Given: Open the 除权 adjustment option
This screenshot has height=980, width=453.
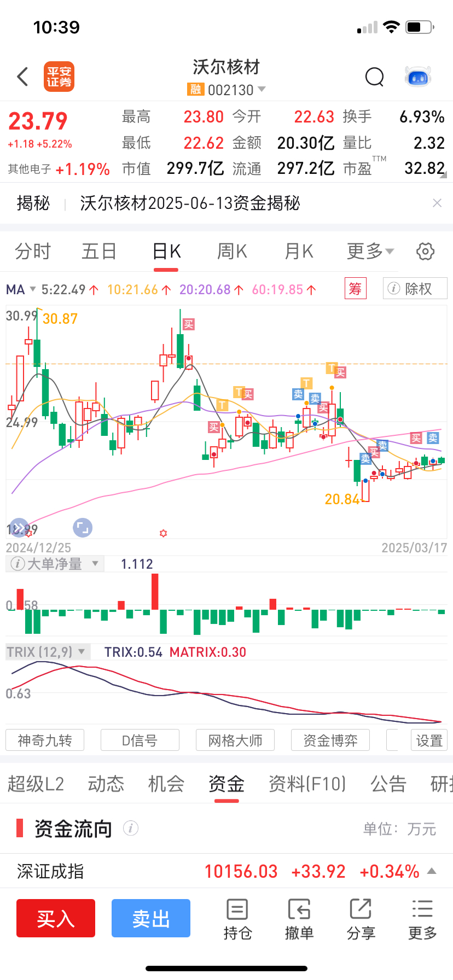Looking at the screenshot, I should click(x=415, y=288).
